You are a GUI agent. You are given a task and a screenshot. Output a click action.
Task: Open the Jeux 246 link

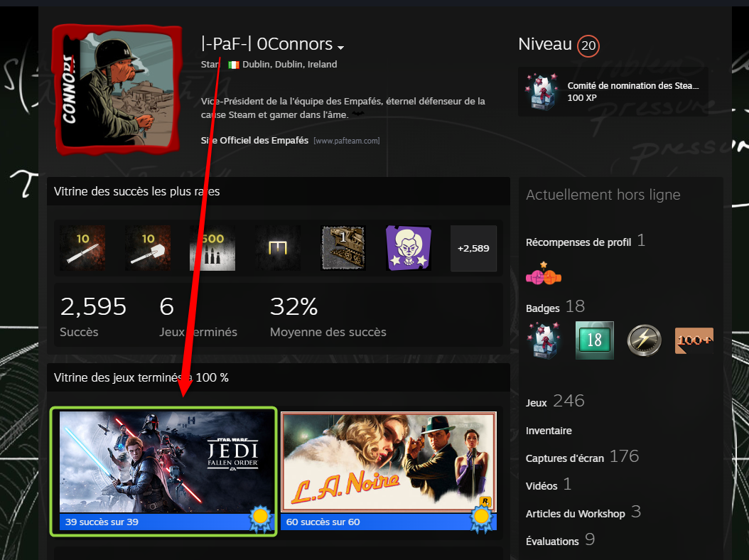pyautogui.click(x=555, y=402)
